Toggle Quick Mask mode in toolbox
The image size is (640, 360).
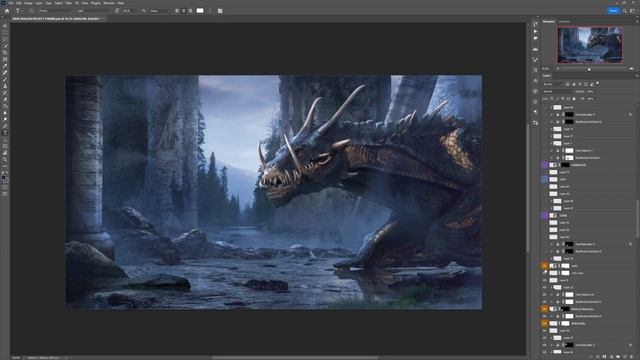pos(5,187)
